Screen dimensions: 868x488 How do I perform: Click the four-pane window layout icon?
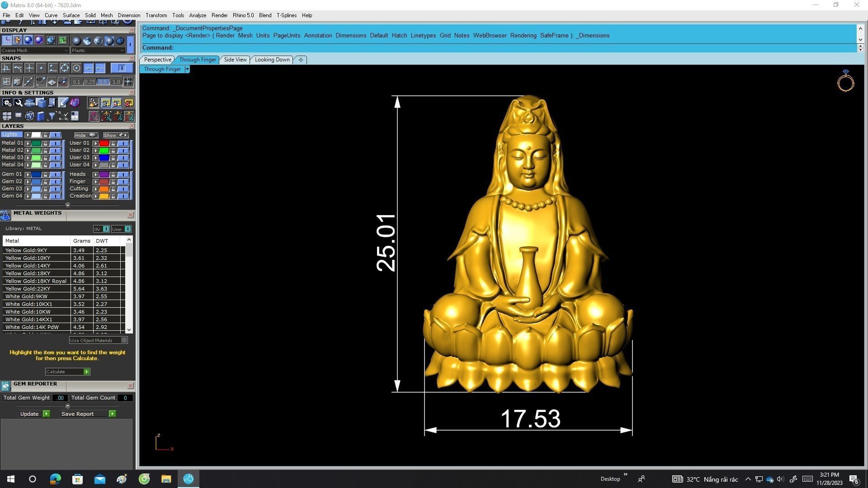(x=7, y=116)
